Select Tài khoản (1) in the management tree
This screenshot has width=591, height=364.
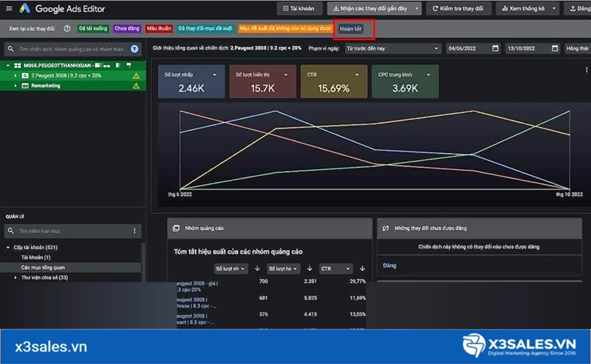point(36,258)
